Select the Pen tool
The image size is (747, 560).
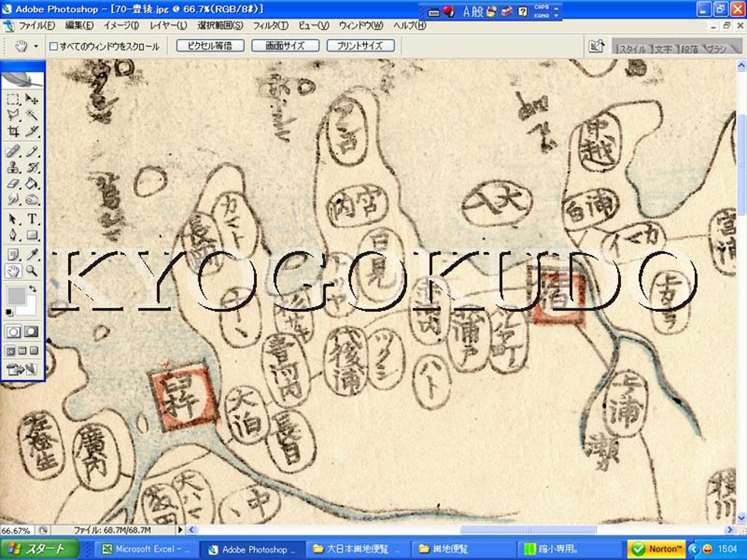(x=13, y=235)
